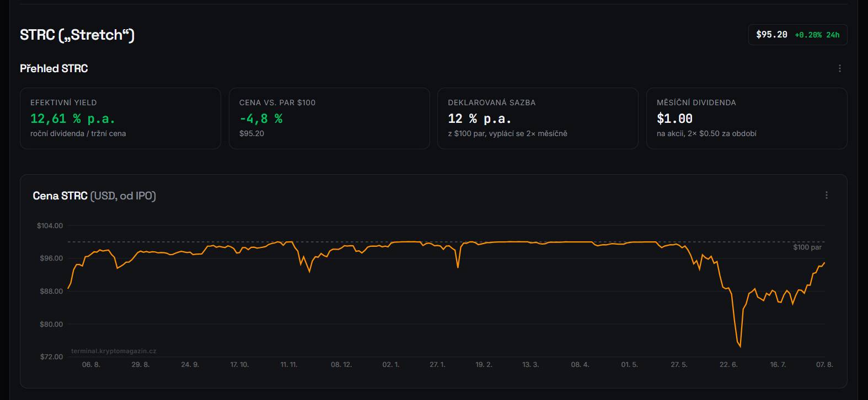Viewport: 868px width, 400px height.
Task: Select the Cena vs. Par $100 card
Action: coord(329,118)
